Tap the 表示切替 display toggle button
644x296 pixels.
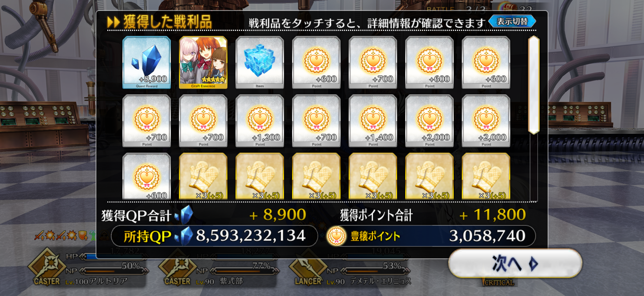tap(512, 22)
